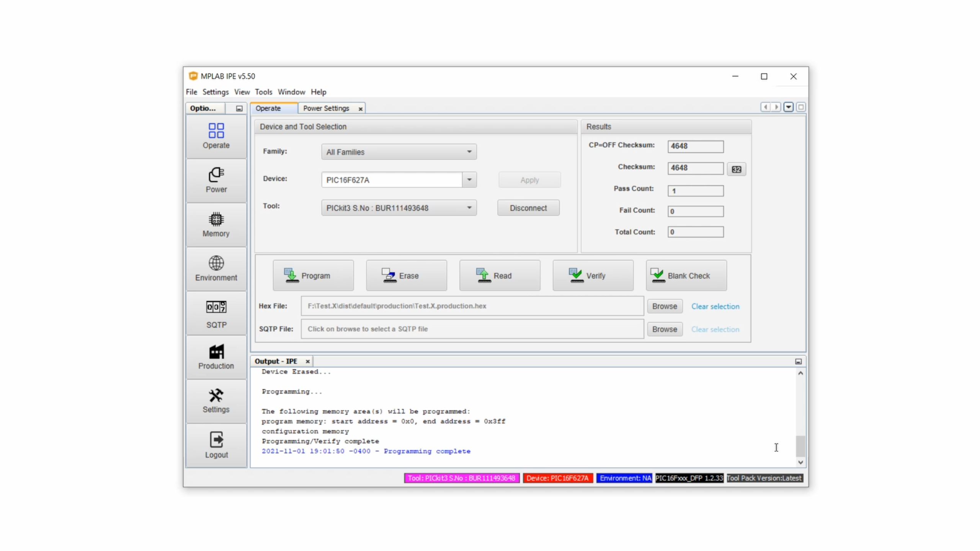This screenshot has width=980, height=551.
Task: Switch to Power Settings tab
Action: [326, 108]
